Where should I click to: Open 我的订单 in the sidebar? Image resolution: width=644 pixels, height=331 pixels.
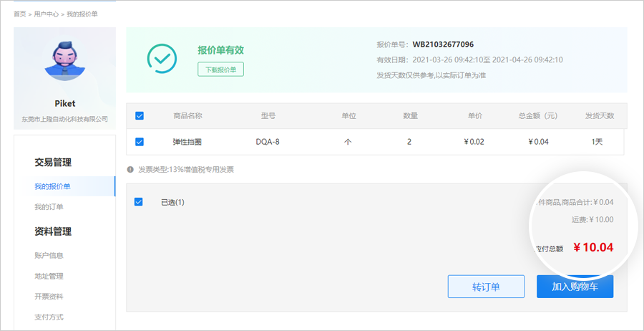[x=49, y=207]
